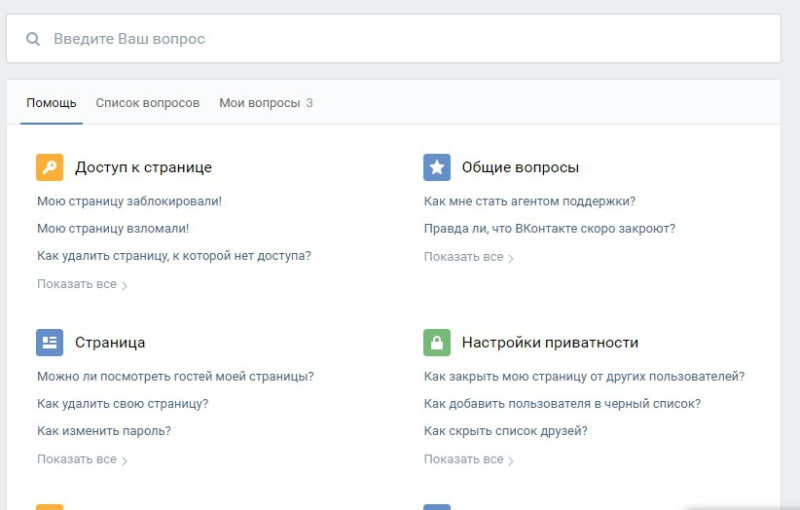Expand Показать все under Страница section

[81, 459]
